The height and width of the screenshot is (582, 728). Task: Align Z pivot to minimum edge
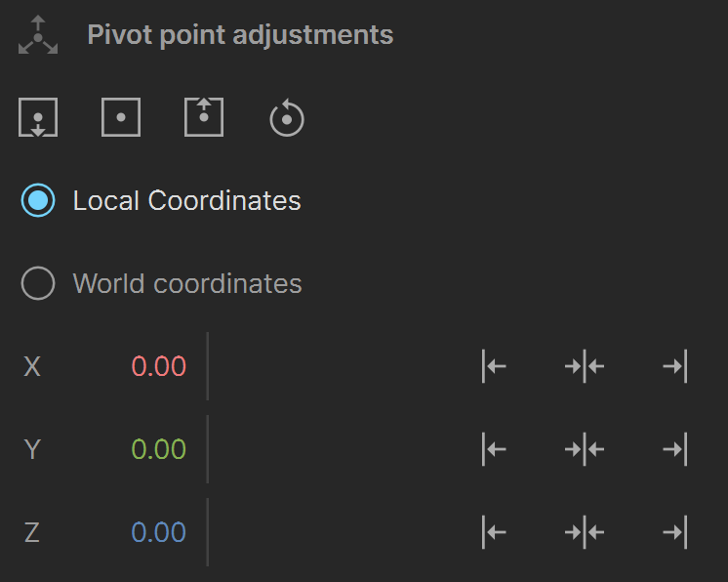(x=494, y=532)
